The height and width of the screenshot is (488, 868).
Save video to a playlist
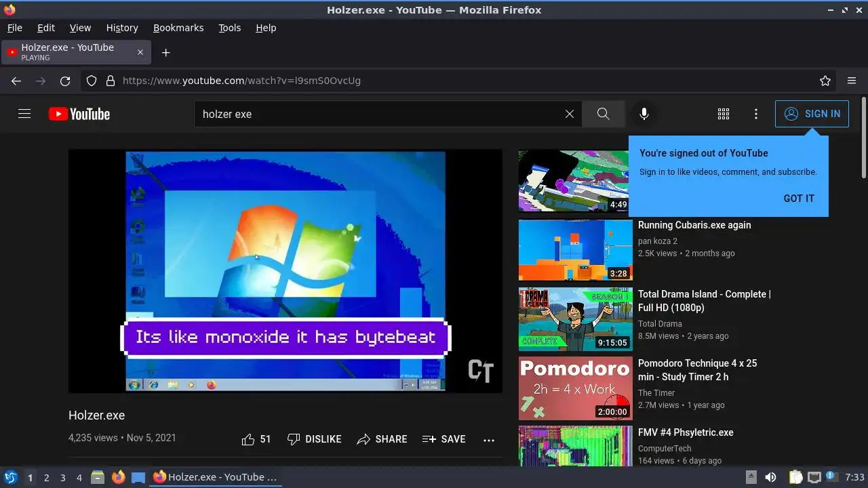pyautogui.click(x=443, y=439)
